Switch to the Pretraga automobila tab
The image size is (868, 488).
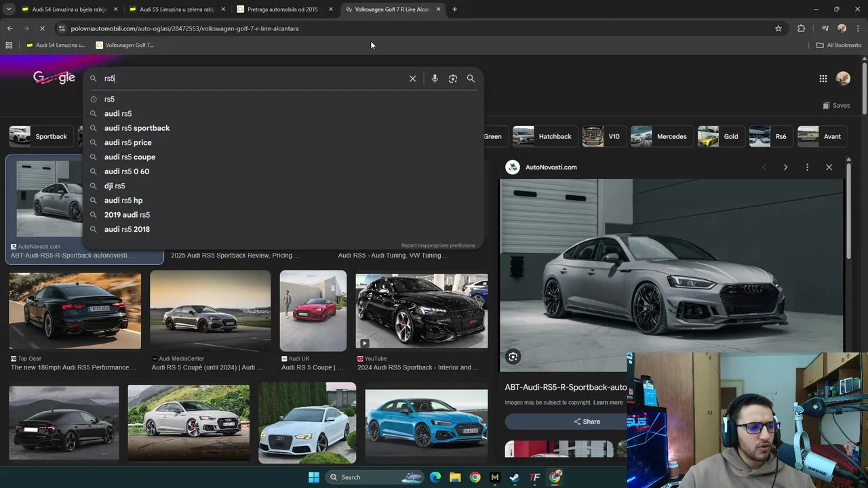tap(283, 9)
